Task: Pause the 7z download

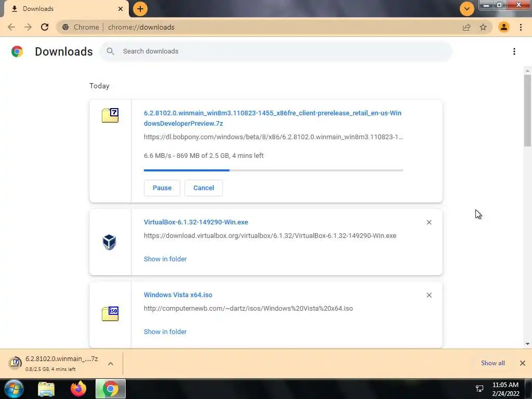Action: tap(162, 188)
